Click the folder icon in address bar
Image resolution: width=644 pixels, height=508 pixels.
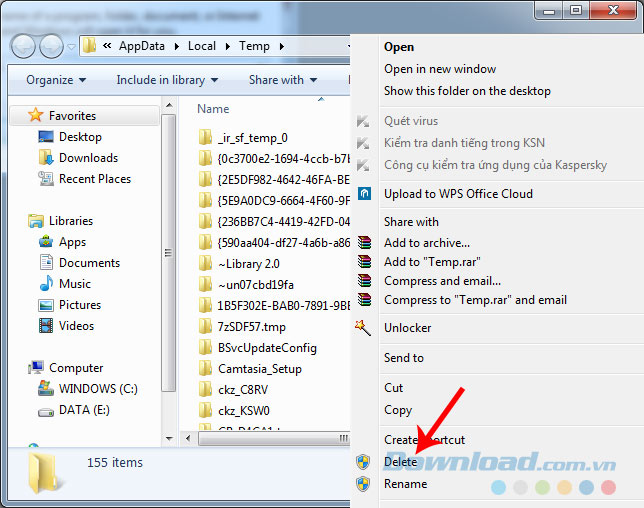89,46
